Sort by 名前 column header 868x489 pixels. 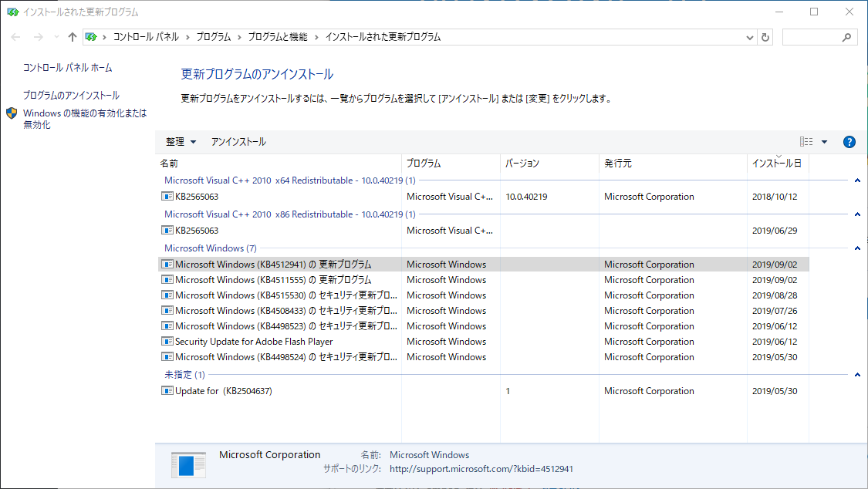coord(279,164)
